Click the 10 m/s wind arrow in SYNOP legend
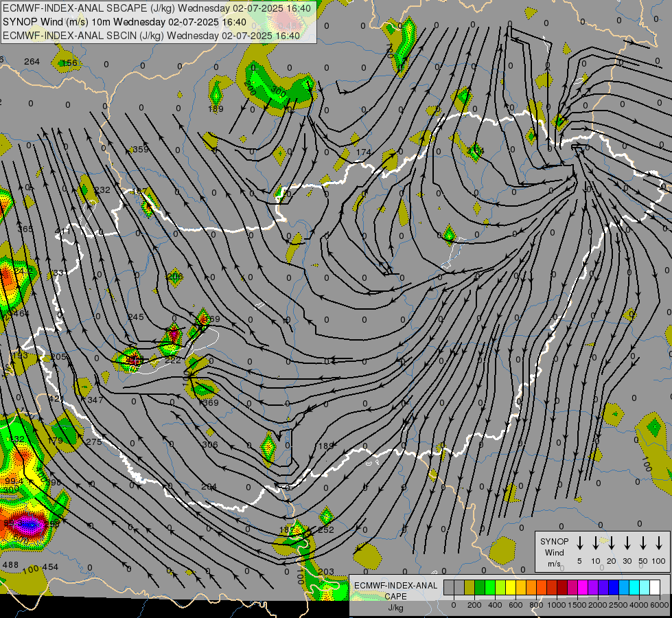 [x=596, y=543]
